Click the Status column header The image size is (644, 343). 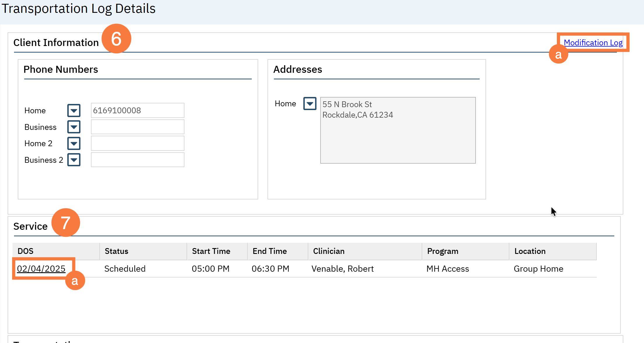click(x=117, y=251)
